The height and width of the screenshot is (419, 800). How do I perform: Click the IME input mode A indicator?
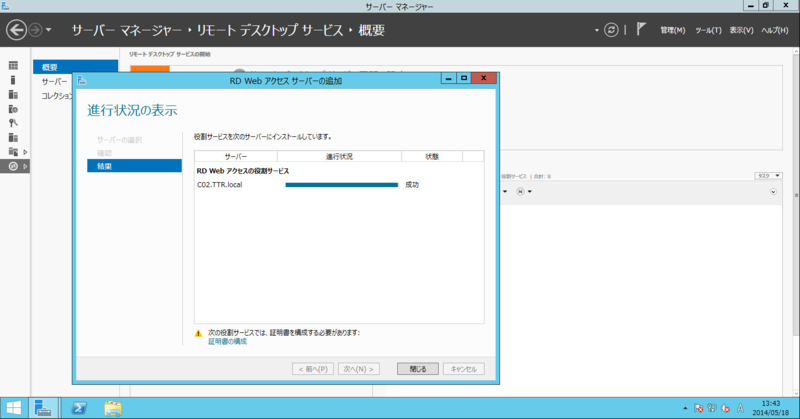(x=740, y=408)
